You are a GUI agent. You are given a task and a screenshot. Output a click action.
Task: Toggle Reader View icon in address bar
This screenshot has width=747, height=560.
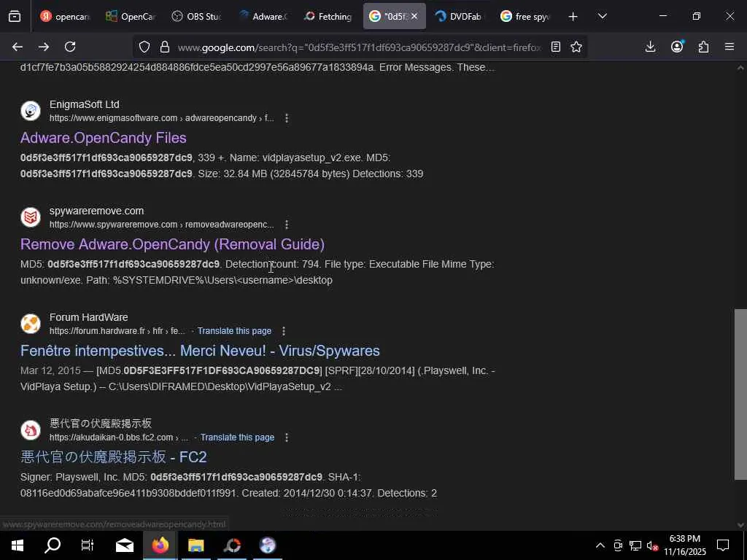pyautogui.click(x=555, y=47)
